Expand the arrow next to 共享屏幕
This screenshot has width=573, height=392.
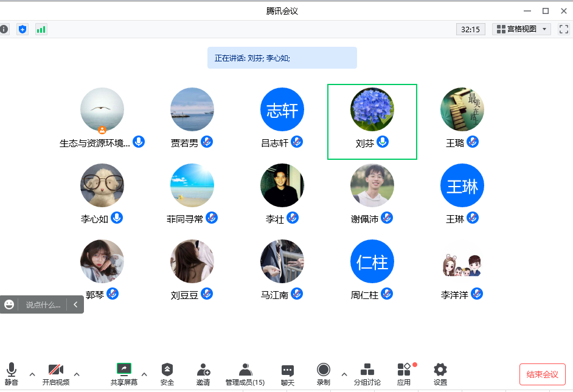coord(144,374)
